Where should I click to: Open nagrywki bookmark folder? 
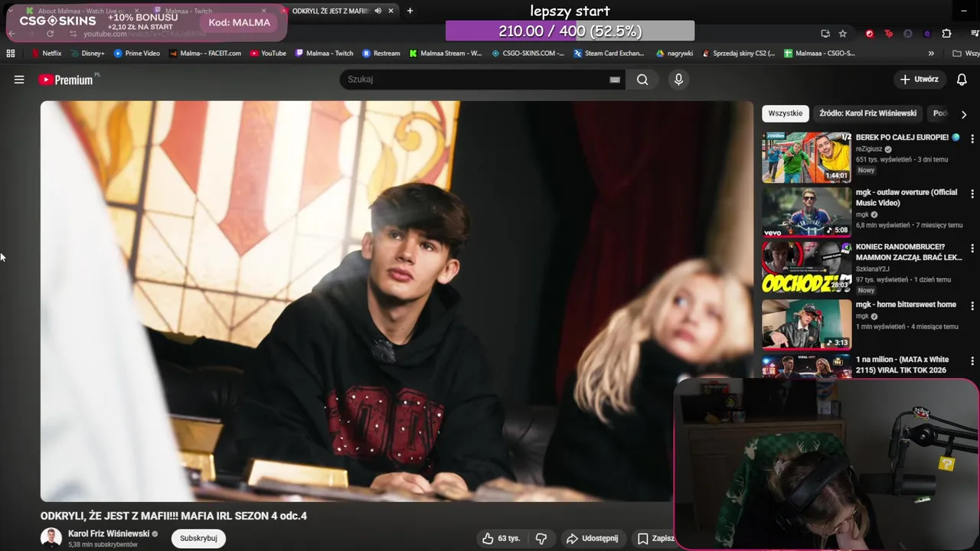click(675, 54)
